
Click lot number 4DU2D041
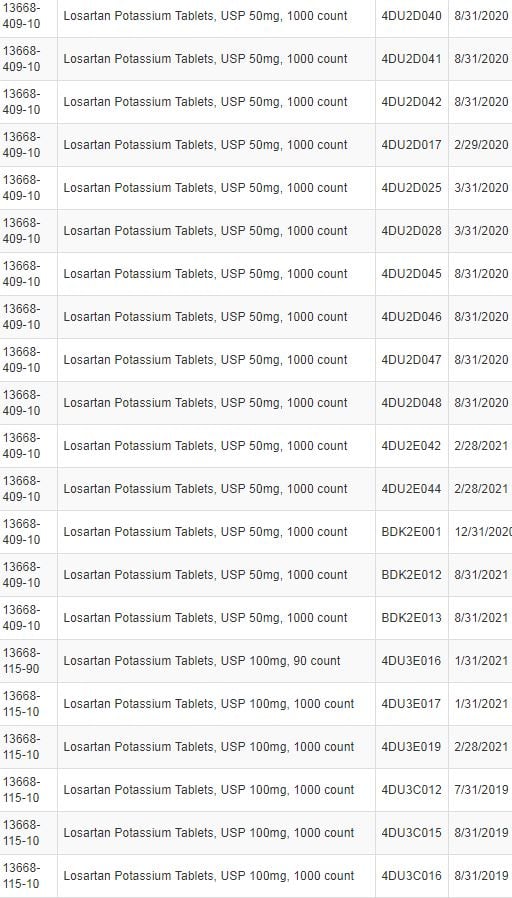click(x=411, y=59)
